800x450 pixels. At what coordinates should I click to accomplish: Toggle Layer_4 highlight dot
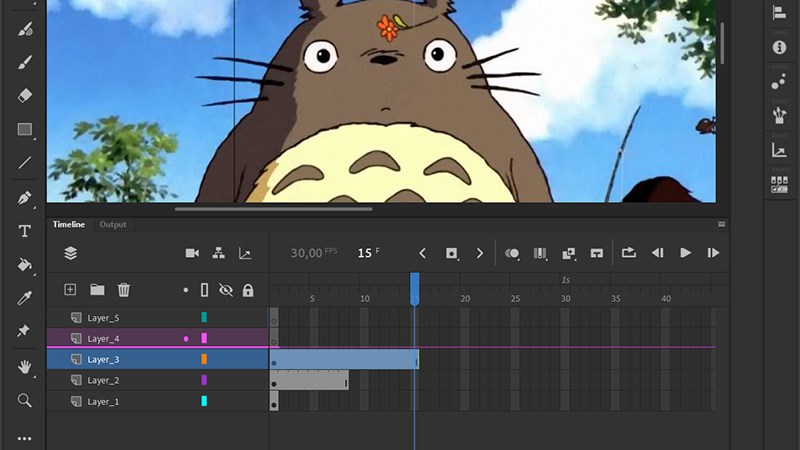pyautogui.click(x=186, y=338)
